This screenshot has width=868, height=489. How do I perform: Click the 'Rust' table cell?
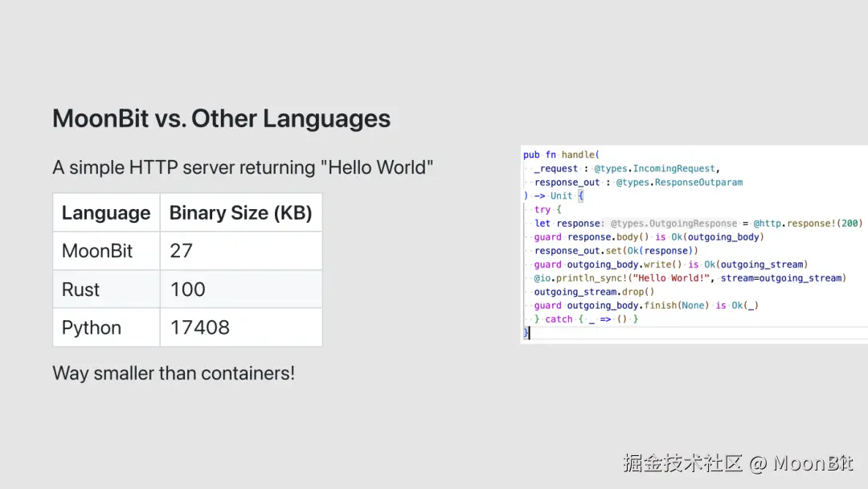(106, 289)
